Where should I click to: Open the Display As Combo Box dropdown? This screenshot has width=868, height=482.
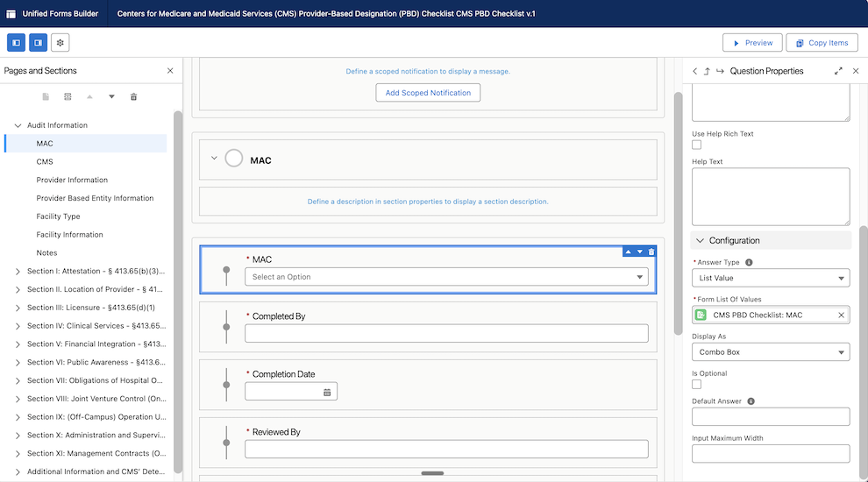click(x=771, y=352)
